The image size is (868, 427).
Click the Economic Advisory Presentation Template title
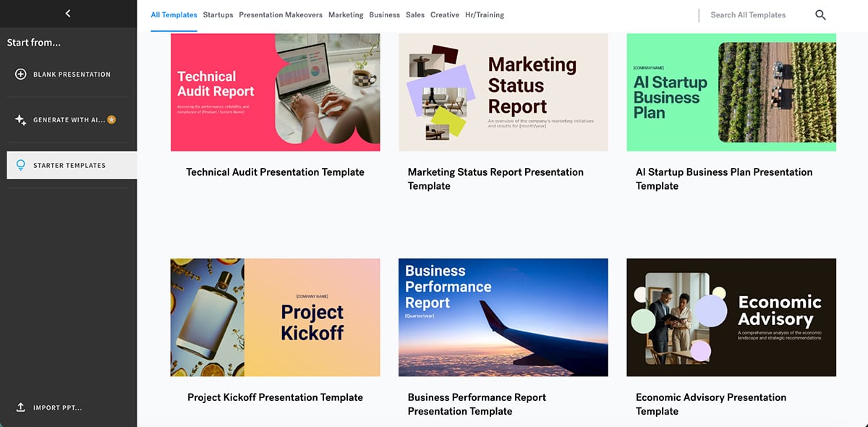pos(711,404)
